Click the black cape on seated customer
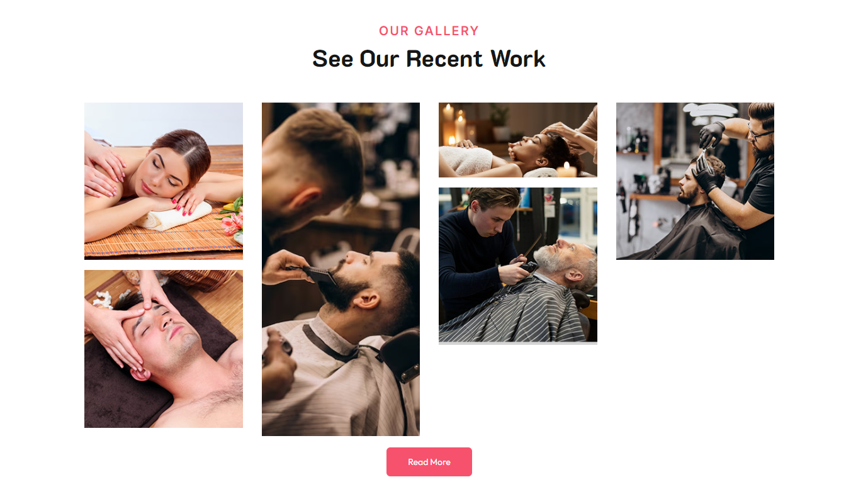Screen dimensions: 868x482 pyautogui.click(x=680, y=233)
